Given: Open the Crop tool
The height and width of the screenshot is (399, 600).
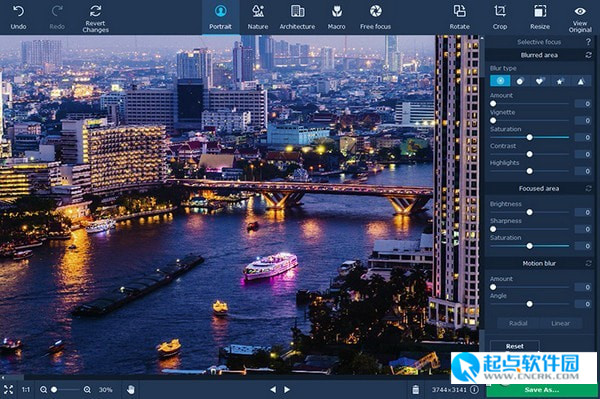Looking at the screenshot, I should coord(500,17).
